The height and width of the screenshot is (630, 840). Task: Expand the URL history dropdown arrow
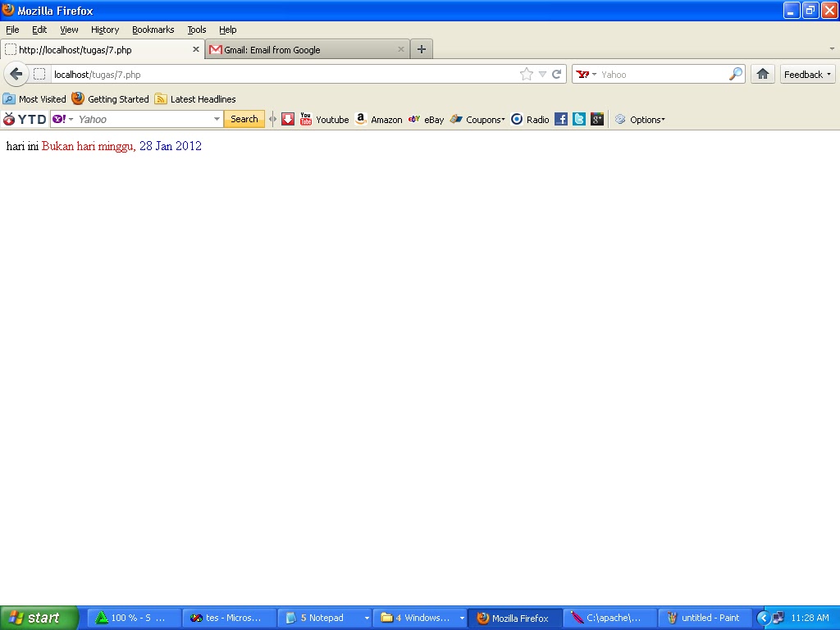pyautogui.click(x=542, y=74)
